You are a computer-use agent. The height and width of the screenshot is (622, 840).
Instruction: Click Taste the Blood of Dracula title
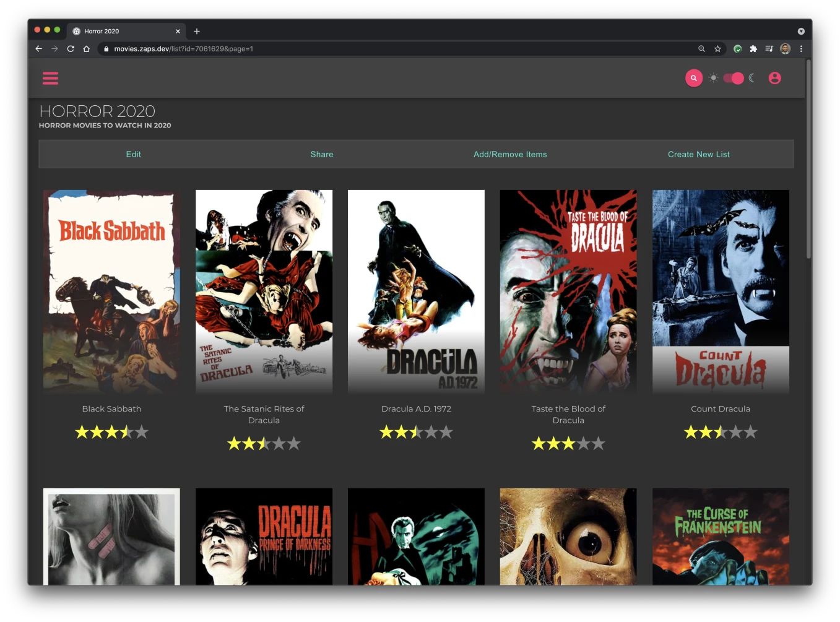click(x=568, y=414)
